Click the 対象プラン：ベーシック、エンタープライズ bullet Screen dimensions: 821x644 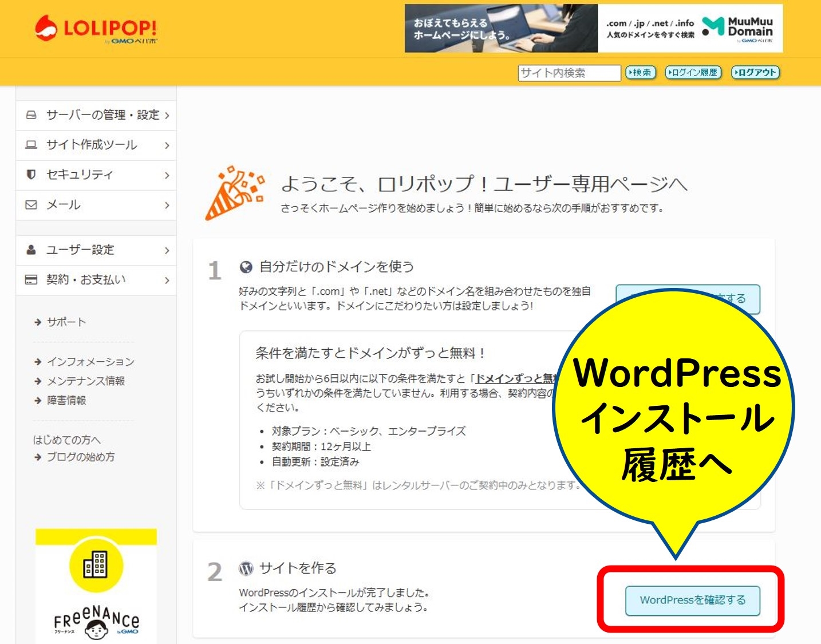click(x=369, y=431)
